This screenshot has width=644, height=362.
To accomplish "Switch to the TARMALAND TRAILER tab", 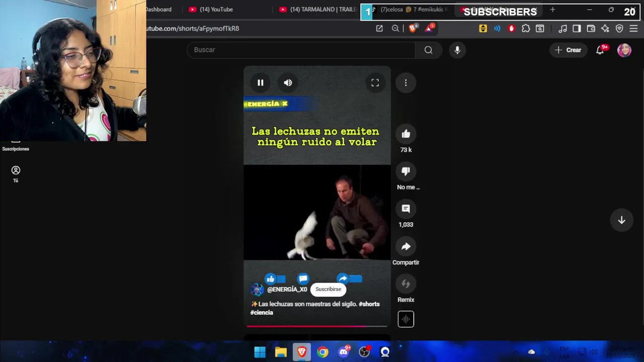I will coord(318,10).
